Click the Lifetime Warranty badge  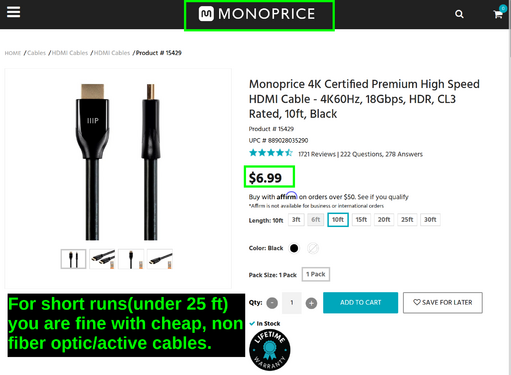pyautogui.click(x=270, y=350)
